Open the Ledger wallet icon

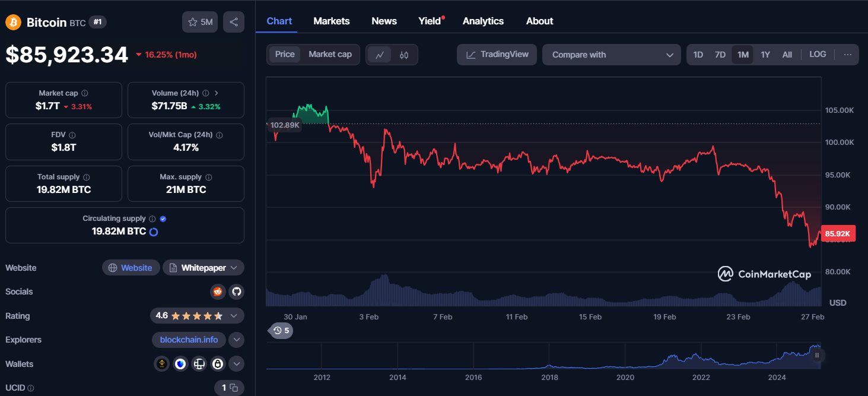pyautogui.click(x=199, y=364)
